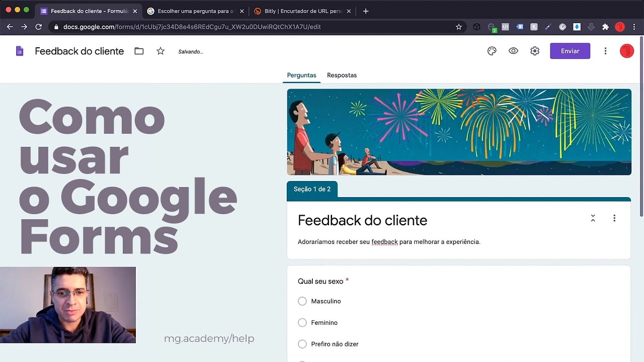
Task: Click the browser address bar URL
Action: tap(192, 27)
